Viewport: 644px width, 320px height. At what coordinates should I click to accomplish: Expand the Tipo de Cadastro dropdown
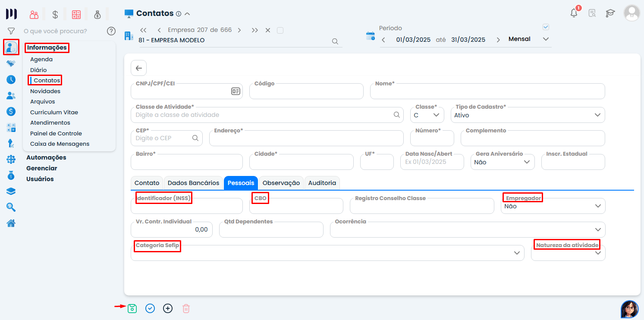pyautogui.click(x=527, y=115)
